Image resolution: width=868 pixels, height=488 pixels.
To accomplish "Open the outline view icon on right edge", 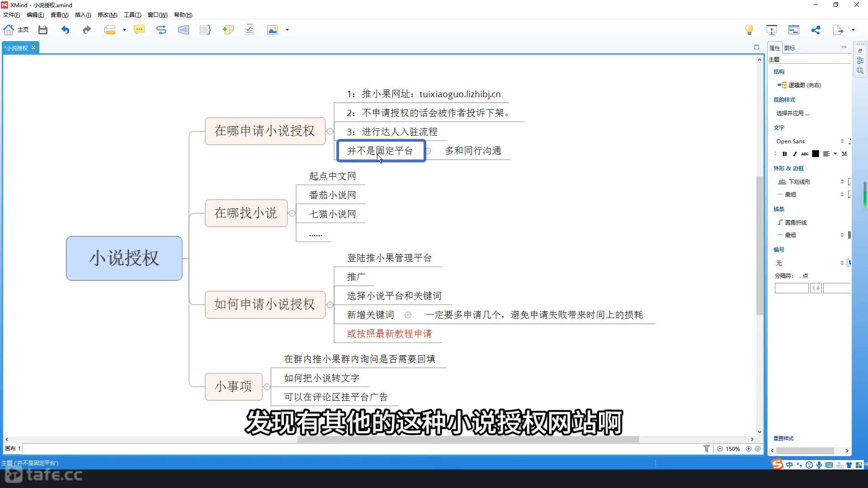I will click(860, 60).
